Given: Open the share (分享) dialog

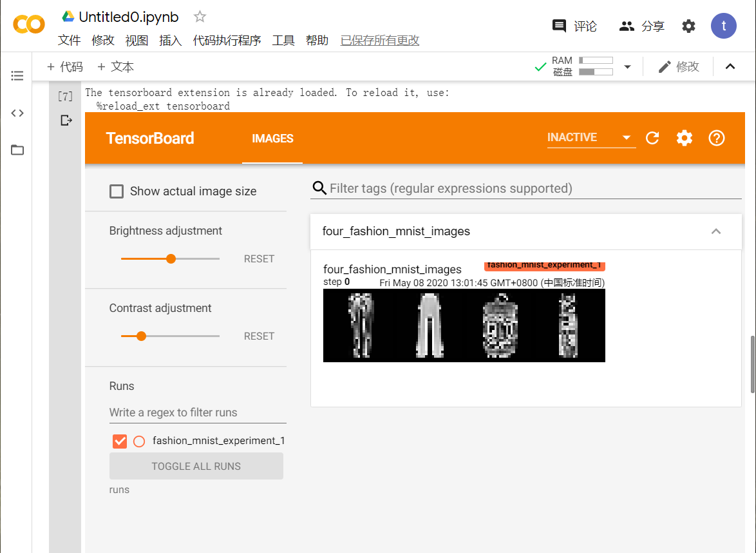Looking at the screenshot, I should click(x=642, y=26).
